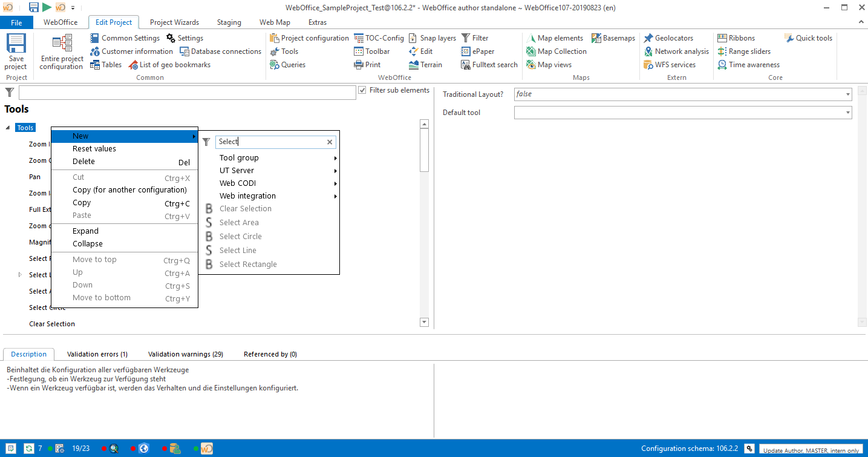Open the Project Wizards ribbon tab
The height and width of the screenshot is (457, 868).
point(174,22)
